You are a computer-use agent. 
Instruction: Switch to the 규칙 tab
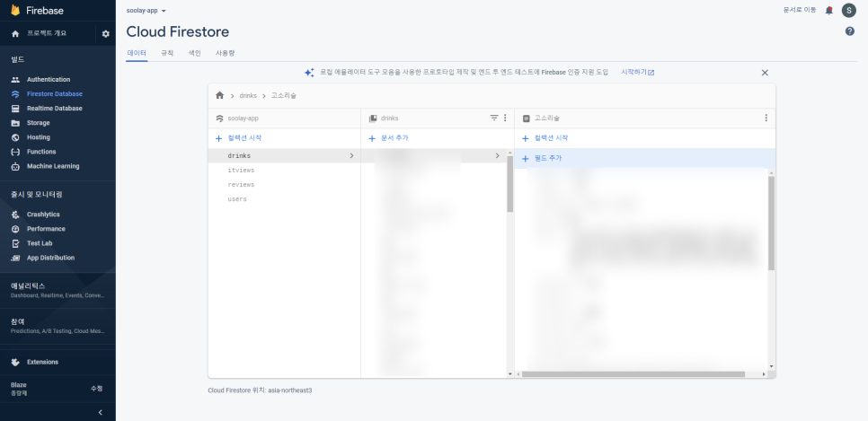(167, 53)
